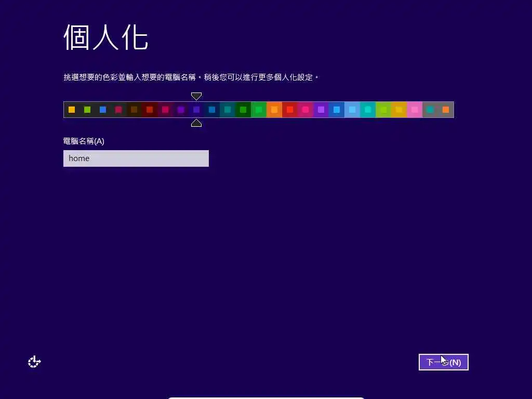Choose the orange background color swatch

click(274, 110)
